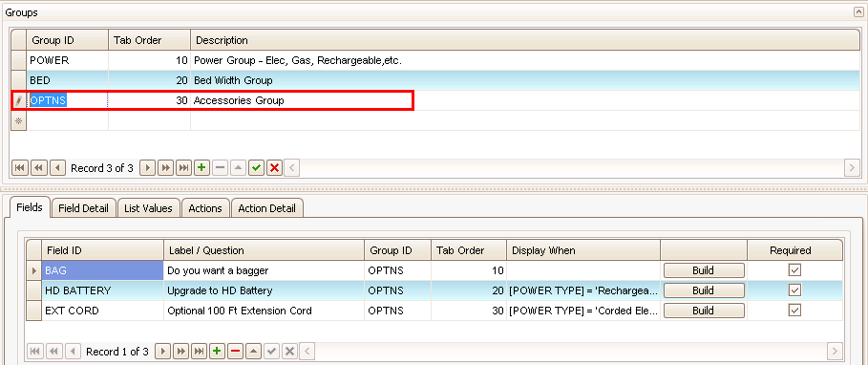Jump to previous page in Groups navigator
The image size is (868, 365).
pos(38,168)
